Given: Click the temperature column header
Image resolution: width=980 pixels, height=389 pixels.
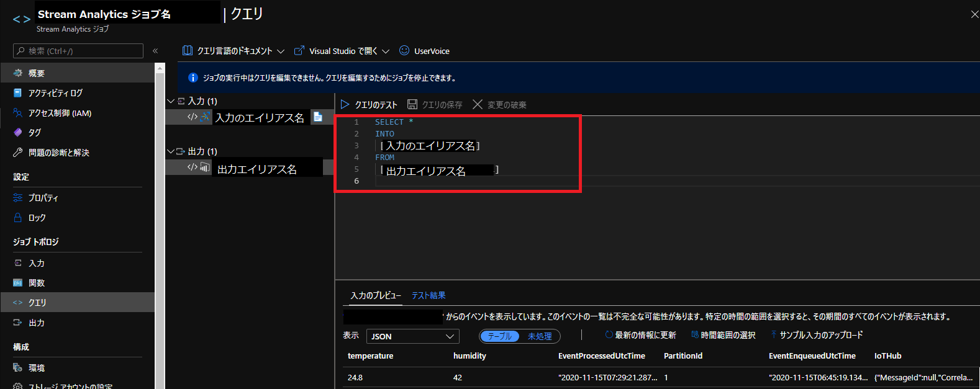Looking at the screenshot, I should [x=370, y=356].
